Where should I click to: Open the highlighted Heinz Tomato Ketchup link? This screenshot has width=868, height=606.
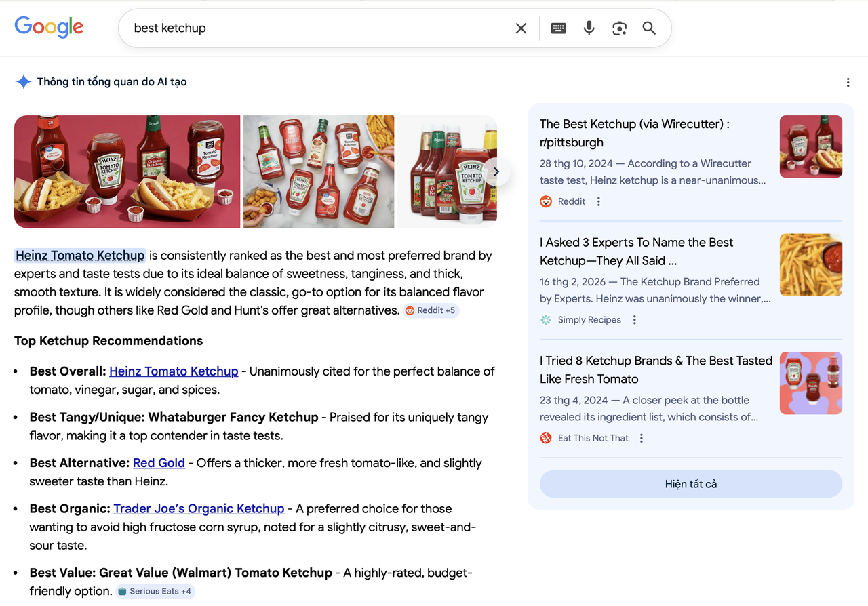(80, 256)
